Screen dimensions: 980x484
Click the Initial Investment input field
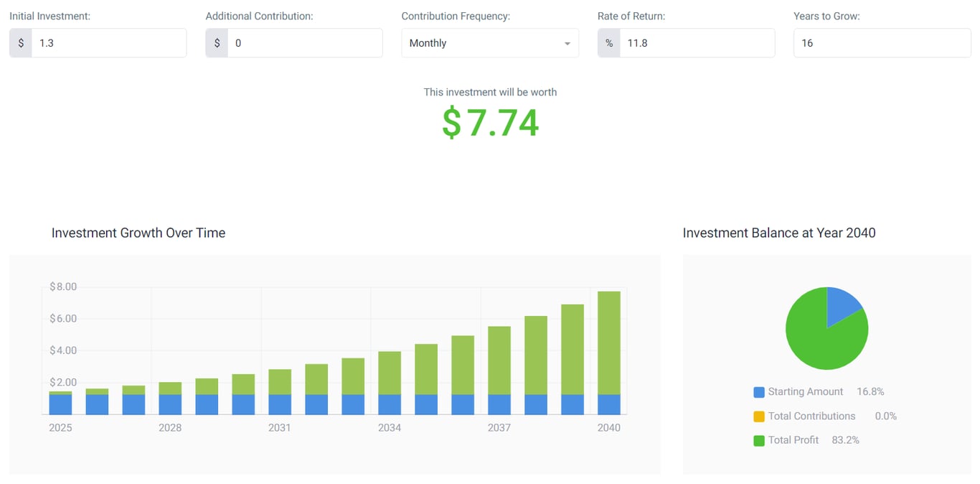(x=108, y=42)
